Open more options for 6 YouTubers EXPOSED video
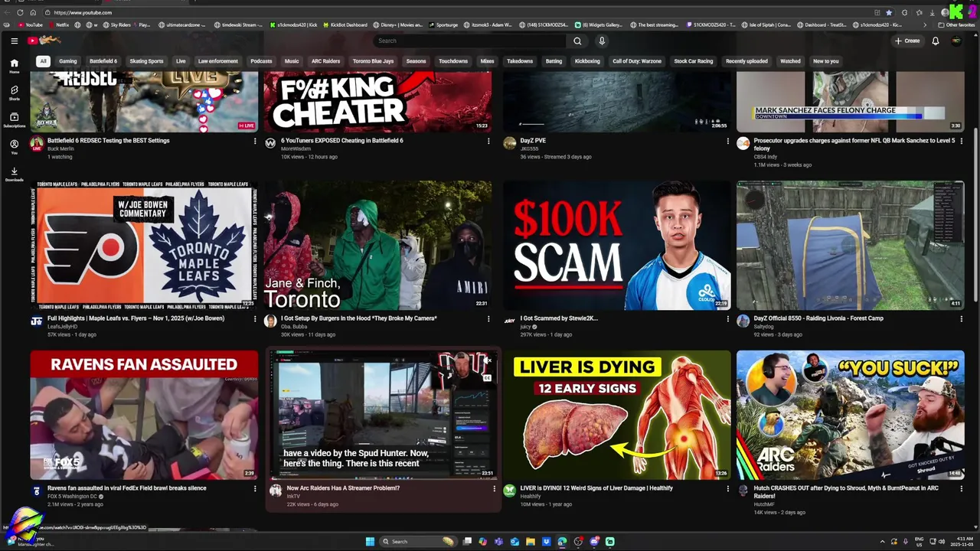This screenshot has height=551, width=980. click(x=488, y=141)
